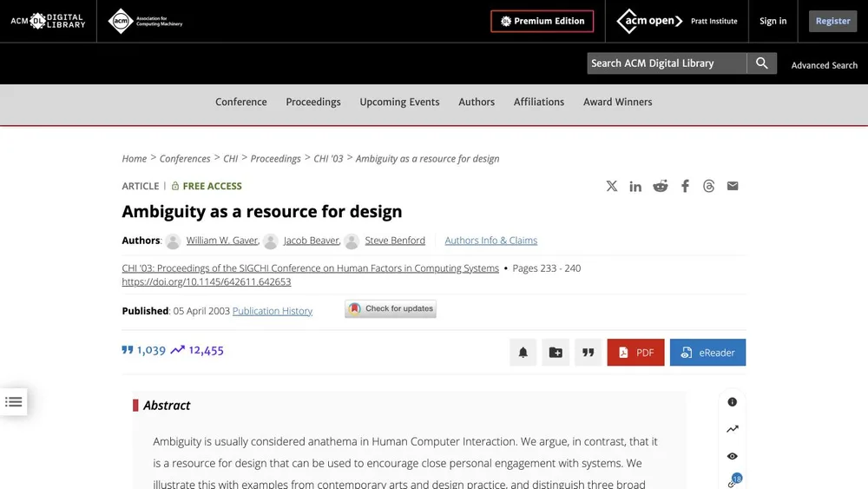Image resolution: width=868 pixels, height=489 pixels.
Task: Click the ACM Open logo
Action: pos(649,21)
